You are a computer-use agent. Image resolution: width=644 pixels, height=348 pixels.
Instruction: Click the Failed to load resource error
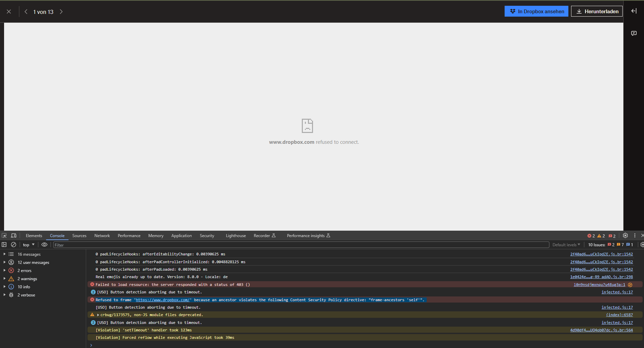point(173,285)
